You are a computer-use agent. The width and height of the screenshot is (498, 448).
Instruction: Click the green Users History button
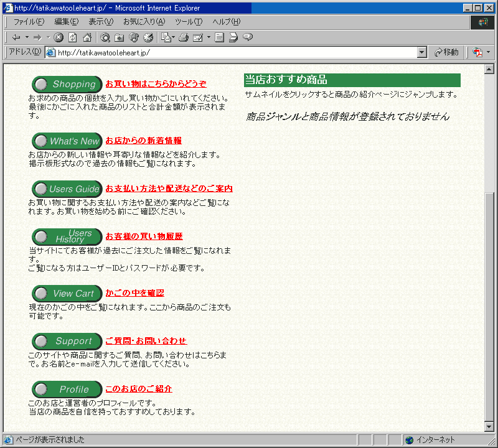67,236
